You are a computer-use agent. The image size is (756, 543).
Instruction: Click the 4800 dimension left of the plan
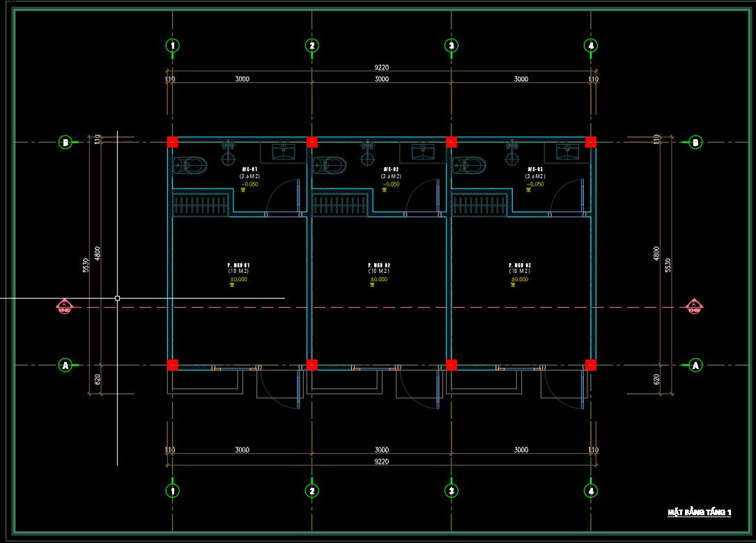[x=98, y=253]
